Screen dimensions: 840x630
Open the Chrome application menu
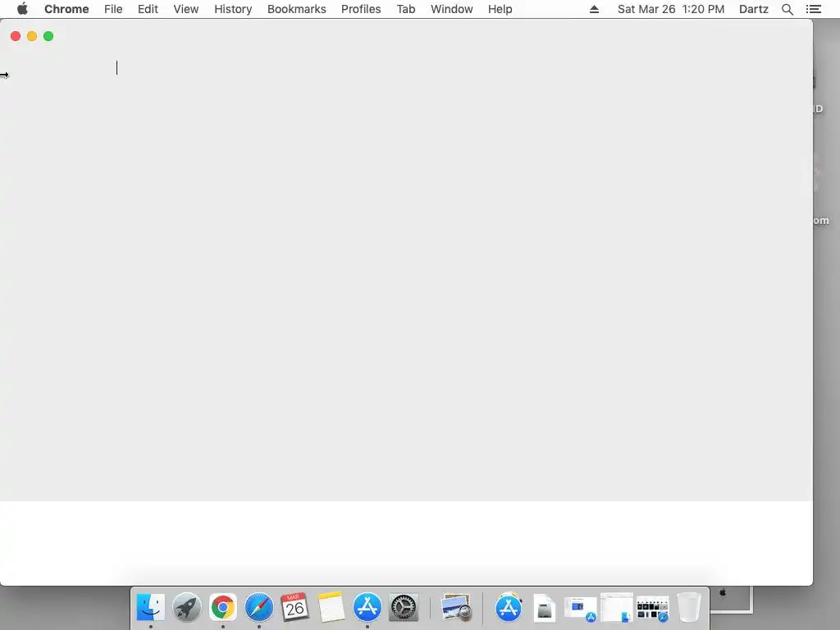click(x=66, y=9)
